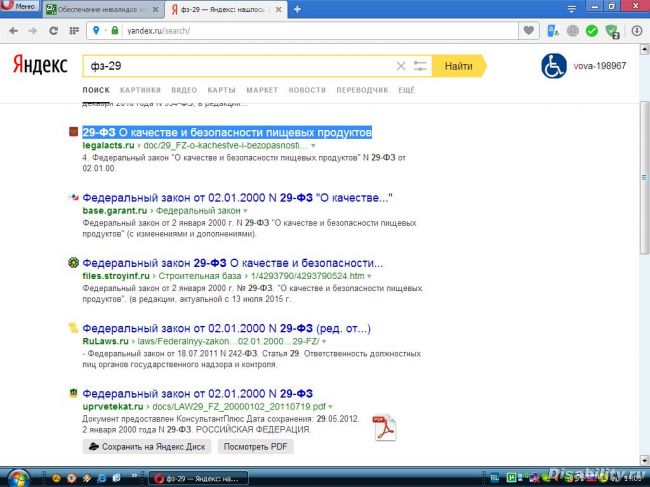Open the Opera Меню button
650x487 pixels.
pyautogui.click(x=20, y=6)
